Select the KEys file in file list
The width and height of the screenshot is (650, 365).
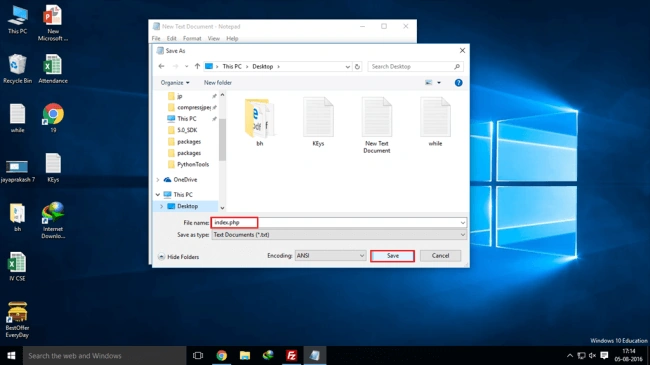pos(318,122)
